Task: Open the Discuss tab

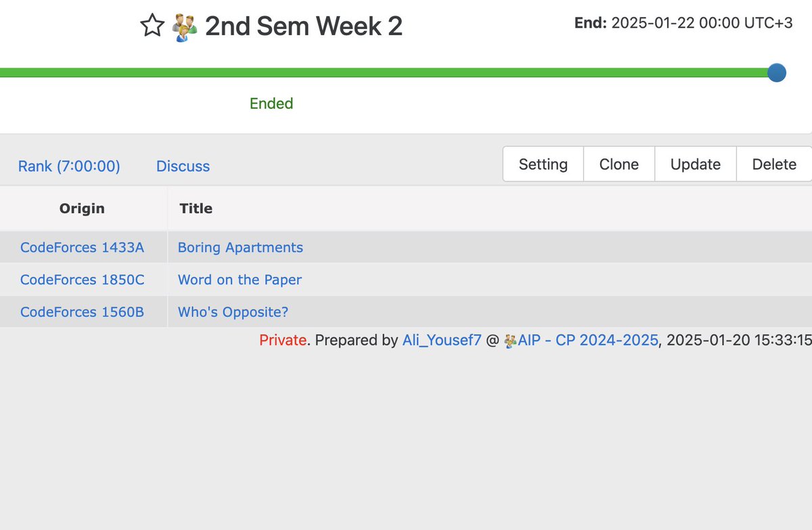Action: click(x=183, y=166)
